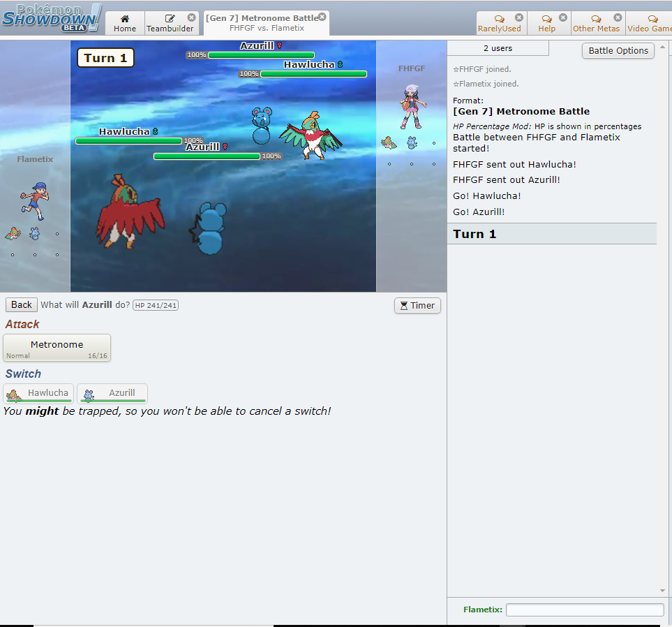Close the Teambuilder tab
Screen dimensions: 672x627
pyautogui.click(x=192, y=17)
